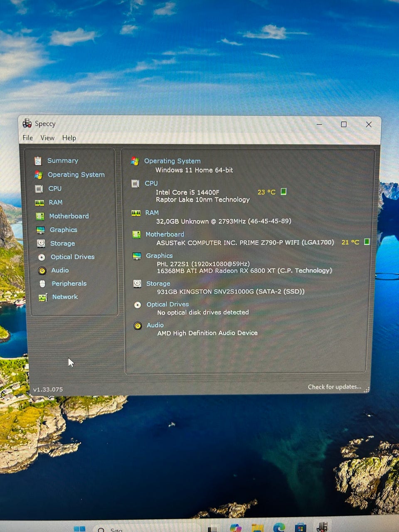
Task: Click the Check for updates link
Action: click(x=334, y=387)
